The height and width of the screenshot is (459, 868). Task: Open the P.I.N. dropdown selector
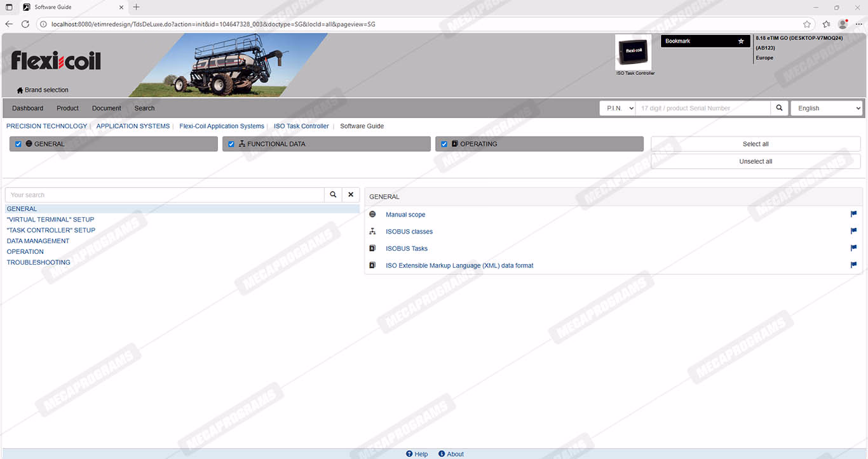coord(617,109)
